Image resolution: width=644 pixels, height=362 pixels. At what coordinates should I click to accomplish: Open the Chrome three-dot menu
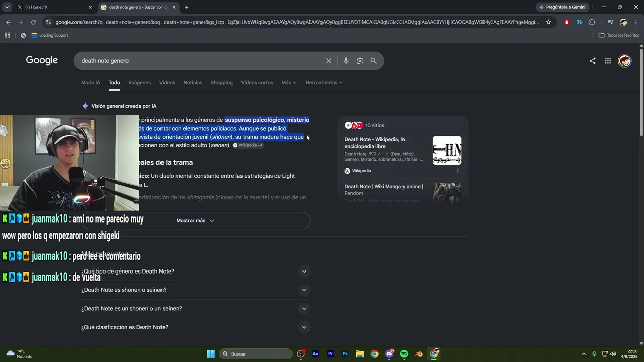coord(636,22)
